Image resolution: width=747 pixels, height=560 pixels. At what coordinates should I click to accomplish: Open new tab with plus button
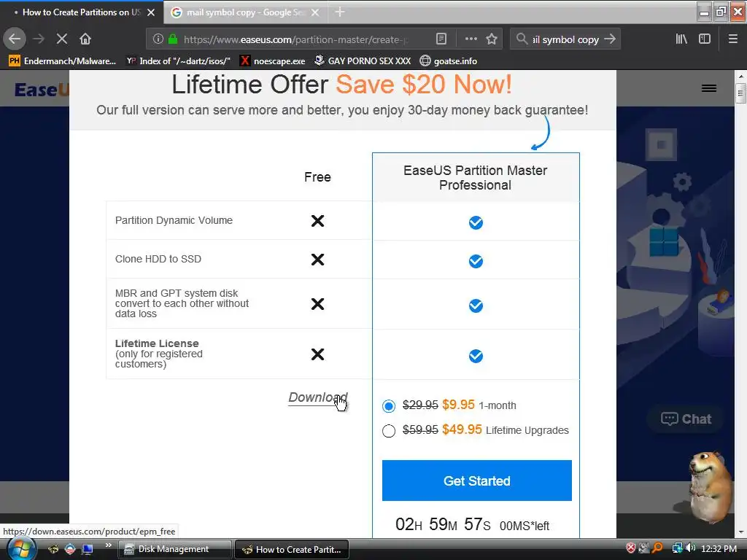coord(340,12)
